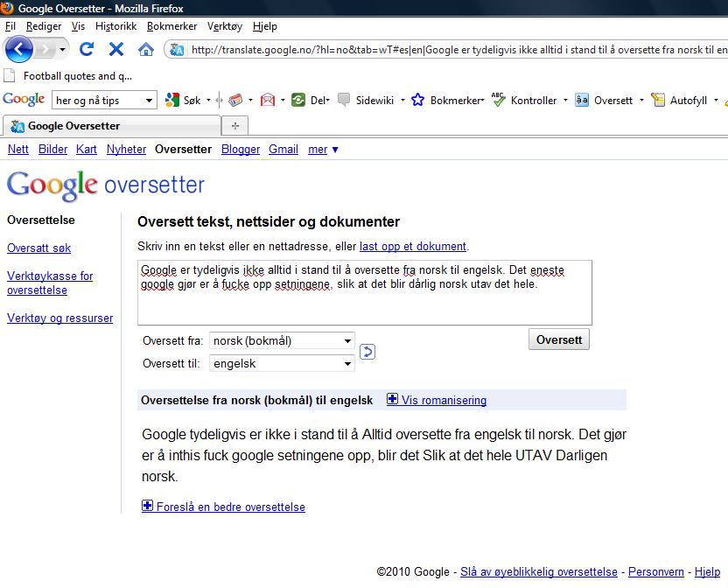728x588 pixels.
Task: Click the Firefox icon in title bar
Action: pos(7,8)
